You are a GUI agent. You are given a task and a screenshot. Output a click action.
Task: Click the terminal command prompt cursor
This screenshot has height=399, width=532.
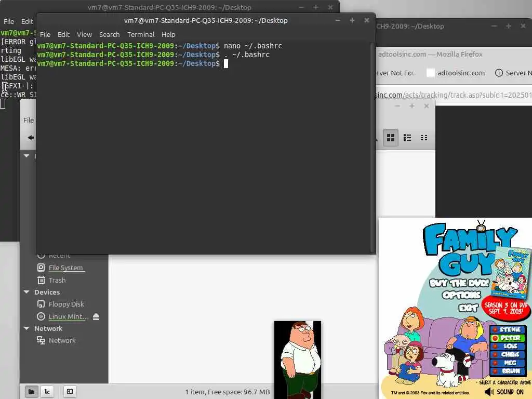pos(226,64)
